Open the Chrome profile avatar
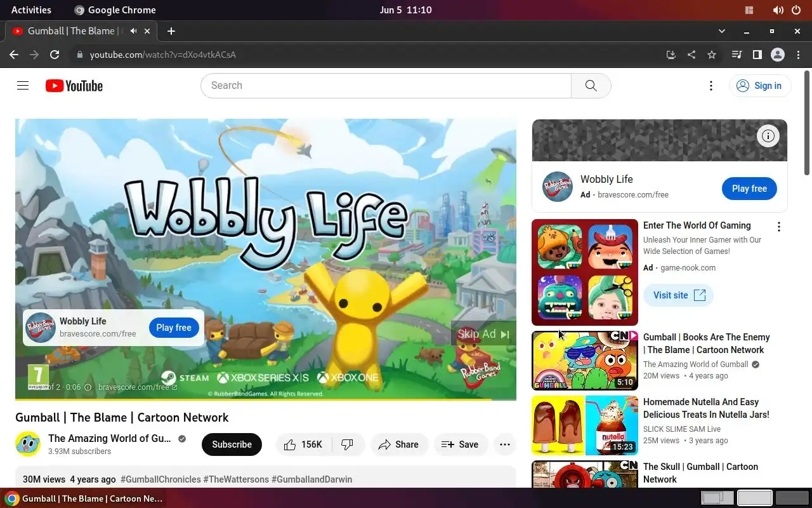The height and width of the screenshot is (508, 812). coord(778,55)
